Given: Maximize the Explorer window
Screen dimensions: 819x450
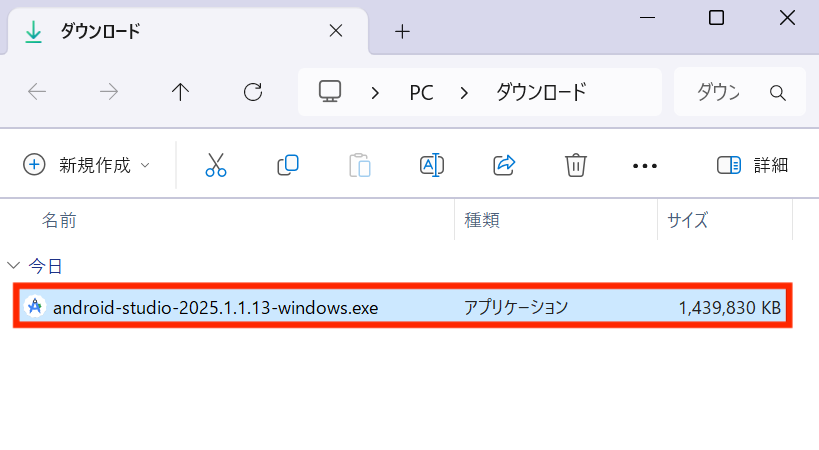Looking at the screenshot, I should [716, 18].
